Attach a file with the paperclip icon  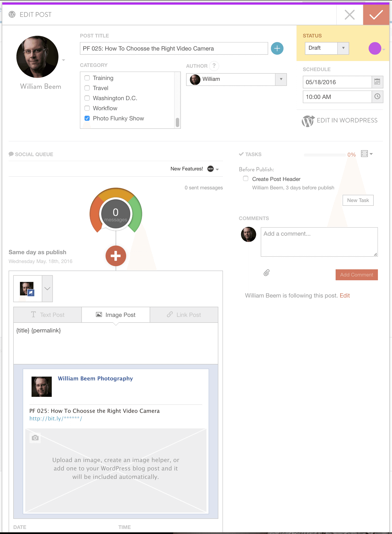coord(266,273)
